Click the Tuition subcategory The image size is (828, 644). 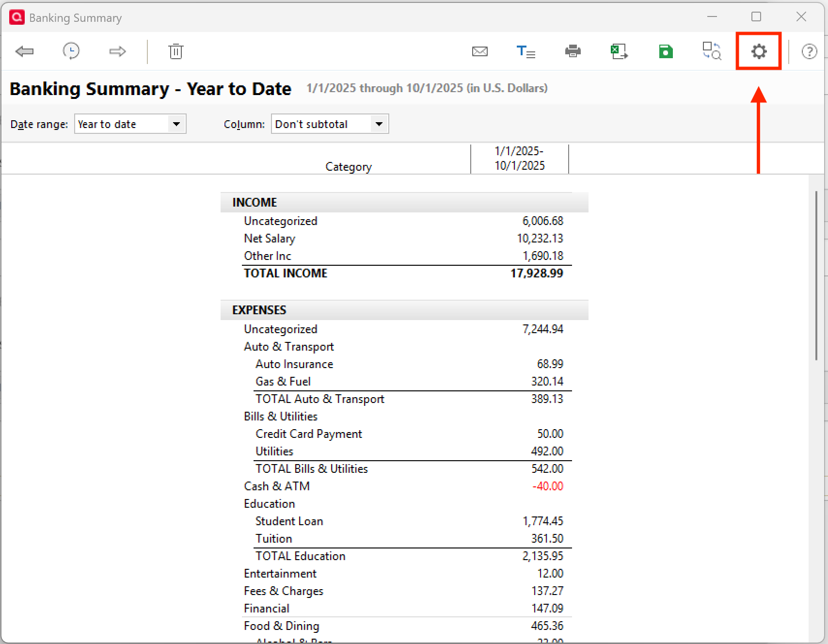click(x=274, y=539)
